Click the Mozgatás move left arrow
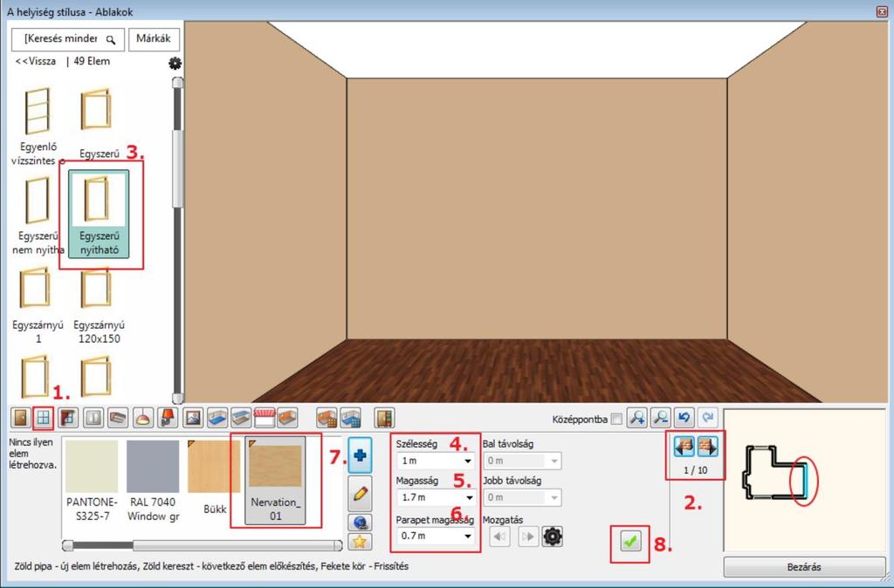The height and width of the screenshot is (588, 894). pos(499,537)
